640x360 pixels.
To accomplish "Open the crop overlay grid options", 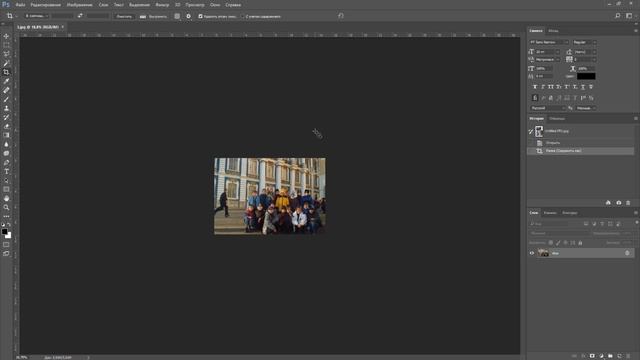I will point(177,16).
